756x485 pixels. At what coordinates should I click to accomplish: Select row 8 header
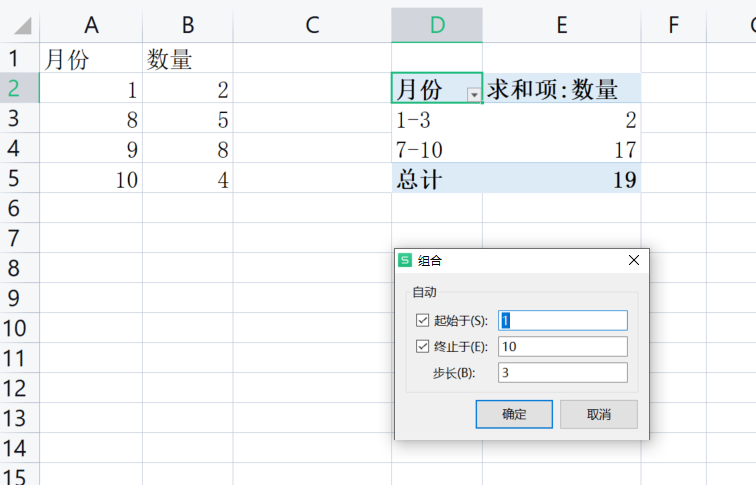tap(19, 268)
